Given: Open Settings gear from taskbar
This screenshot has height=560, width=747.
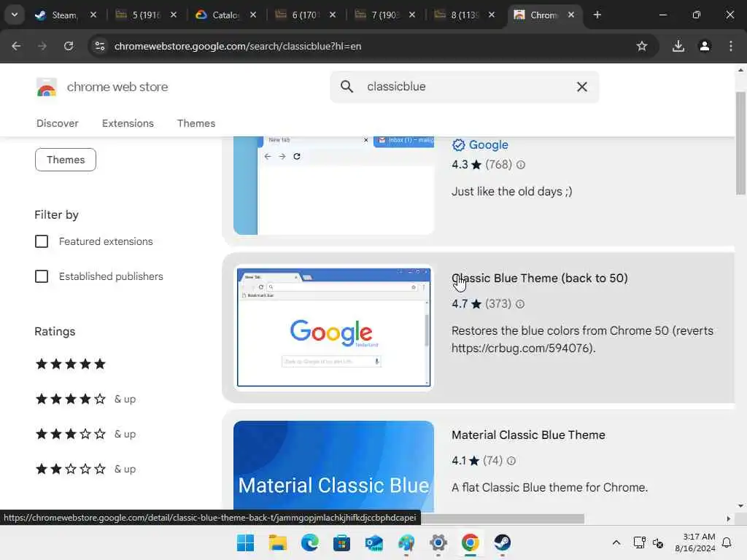Looking at the screenshot, I should tap(438, 542).
